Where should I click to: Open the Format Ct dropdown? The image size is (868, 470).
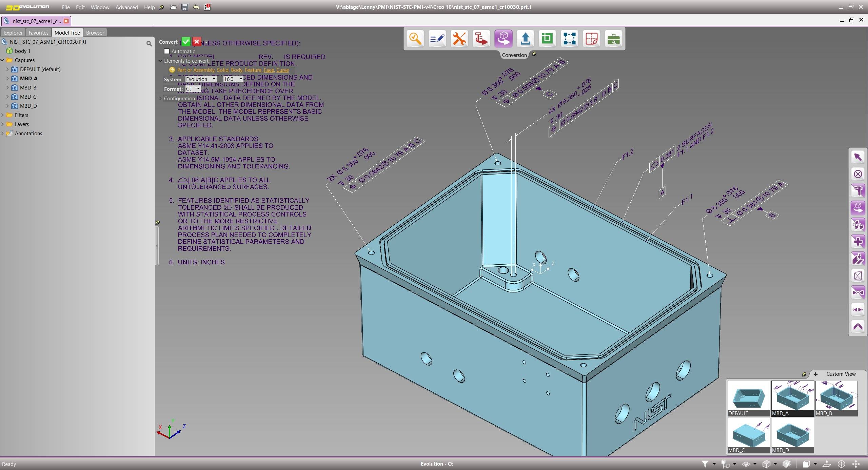point(193,88)
